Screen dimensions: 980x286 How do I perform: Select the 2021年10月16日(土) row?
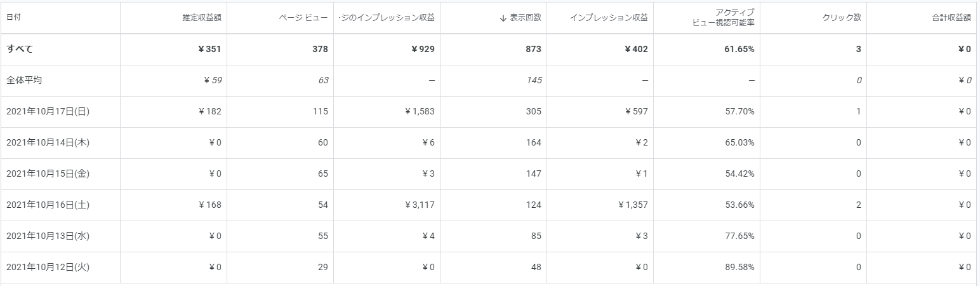(489, 205)
